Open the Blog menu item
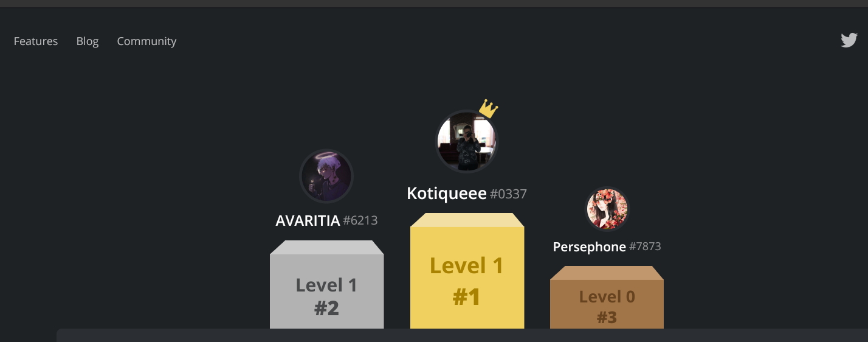This screenshot has width=868, height=342. pyautogui.click(x=88, y=41)
